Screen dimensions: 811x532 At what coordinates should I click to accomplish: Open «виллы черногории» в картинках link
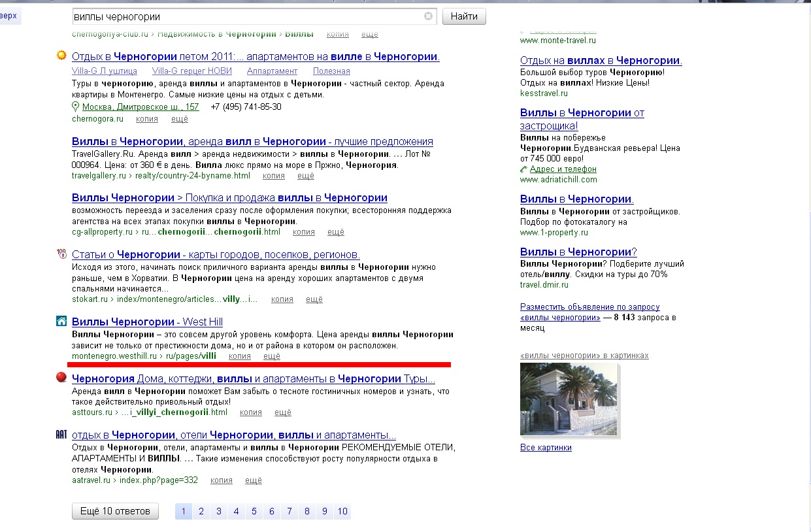click(x=584, y=356)
